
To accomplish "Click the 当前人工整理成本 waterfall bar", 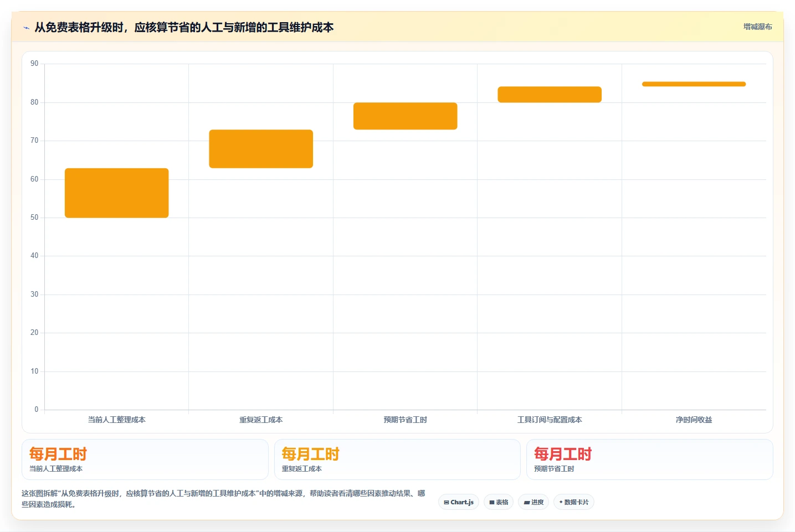I will [117, 193].
